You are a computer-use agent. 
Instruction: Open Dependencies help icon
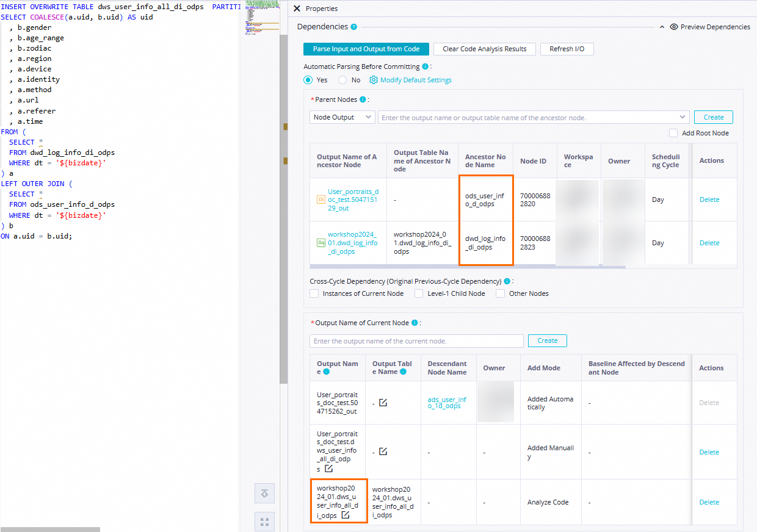pos(354,27)
